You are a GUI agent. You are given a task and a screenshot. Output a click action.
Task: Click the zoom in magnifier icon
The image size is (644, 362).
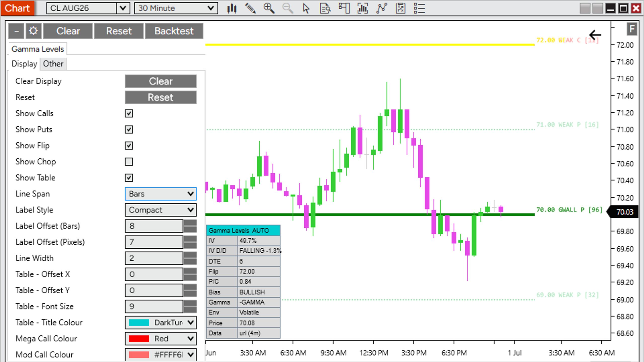pyautogui.click(x=269, y=8)
